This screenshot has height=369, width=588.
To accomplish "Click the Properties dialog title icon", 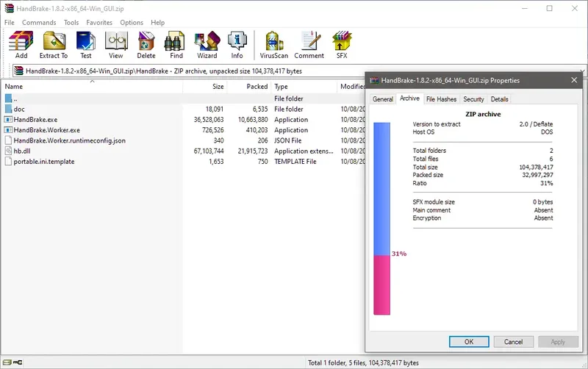I will (x=374, y=80).
